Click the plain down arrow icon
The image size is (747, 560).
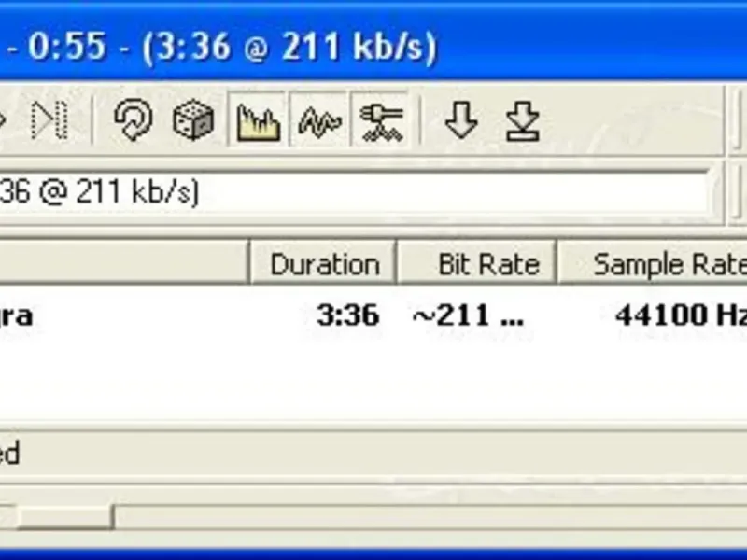(x=461, y=120)
